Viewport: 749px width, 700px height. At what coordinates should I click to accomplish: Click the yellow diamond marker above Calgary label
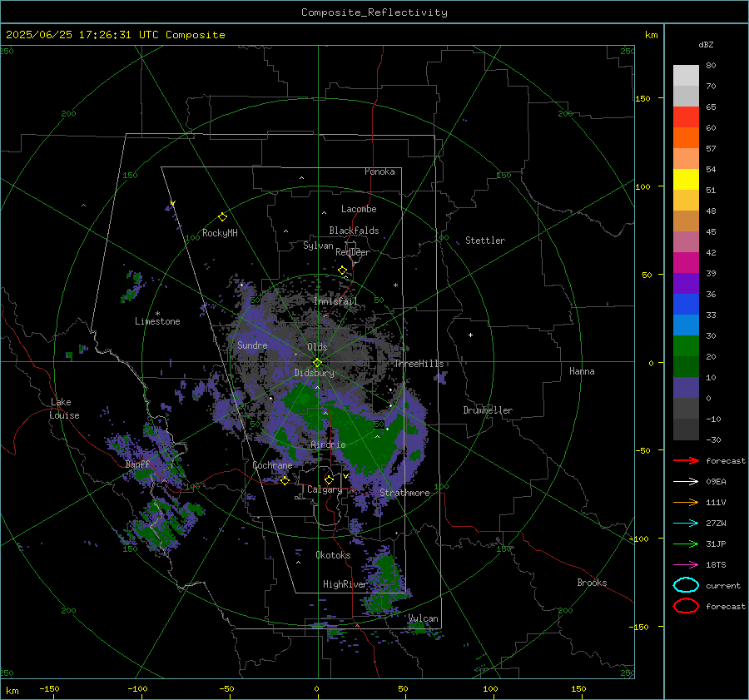coord(329,479)
